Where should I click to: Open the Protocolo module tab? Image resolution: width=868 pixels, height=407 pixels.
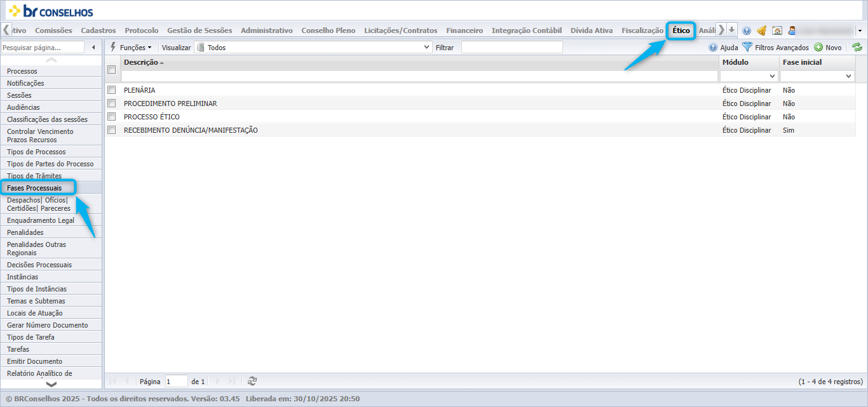pyautogui.click(x=142, y=30)
